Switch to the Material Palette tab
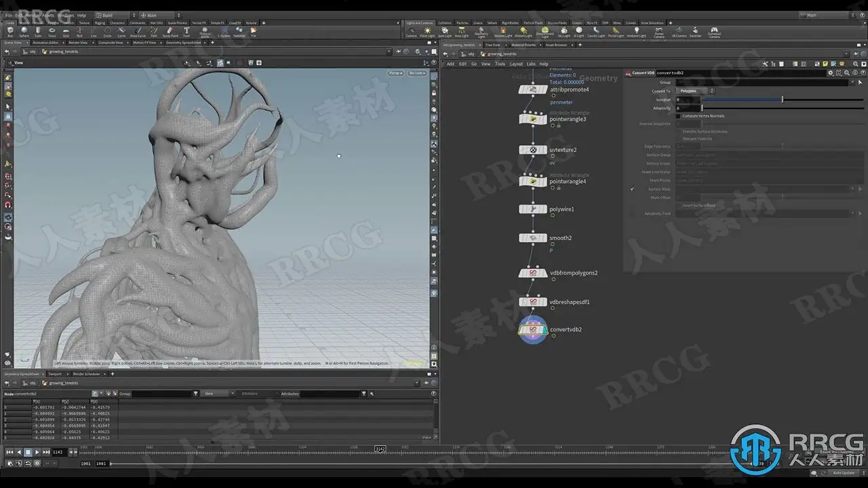868x488 pixels. (522, 45)
